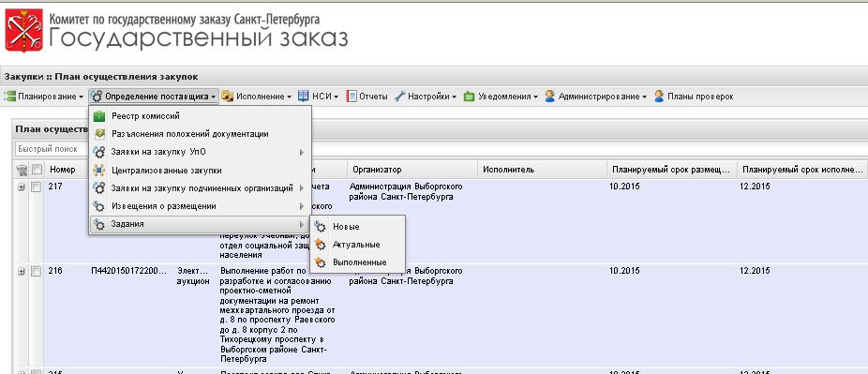Screen dimensions: 868x374
Task: Click the 10.2015 date in row 217
Action: 624,187
